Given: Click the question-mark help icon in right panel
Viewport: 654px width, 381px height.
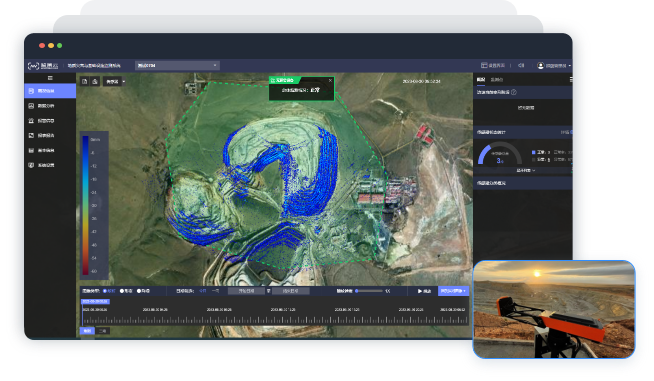Looking at the screenshot, I should (x=514, y=92).
